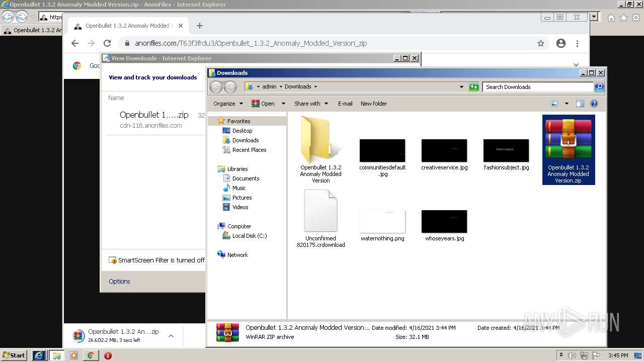Select Computer in navigation pane

[239, 226]
